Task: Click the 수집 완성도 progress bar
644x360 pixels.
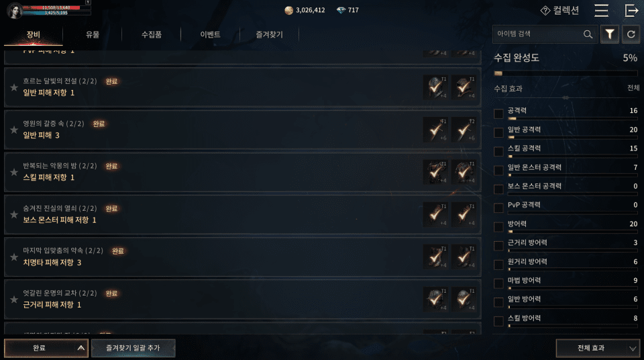Action: pyautogui.click(x=566, y=73)
